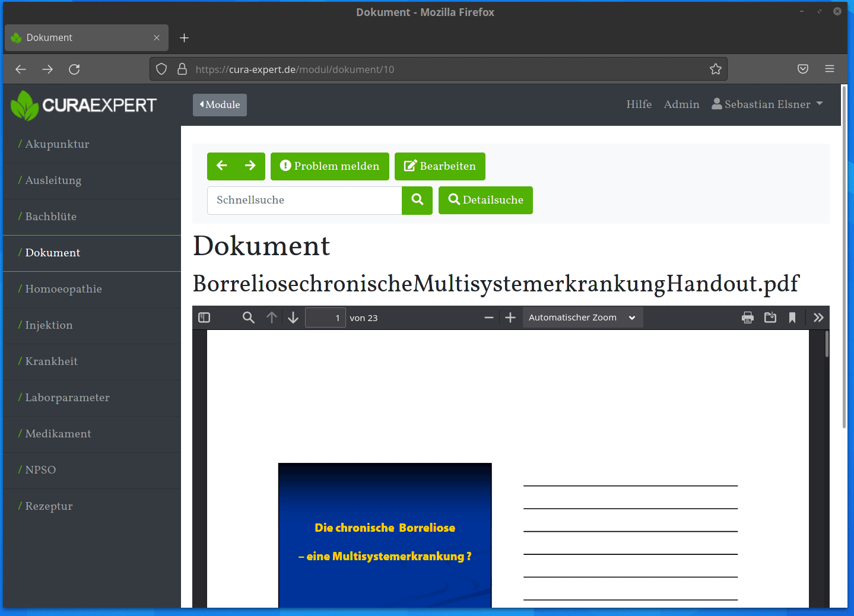
Task: Collapse the Module panel
Action: (220, 104)
